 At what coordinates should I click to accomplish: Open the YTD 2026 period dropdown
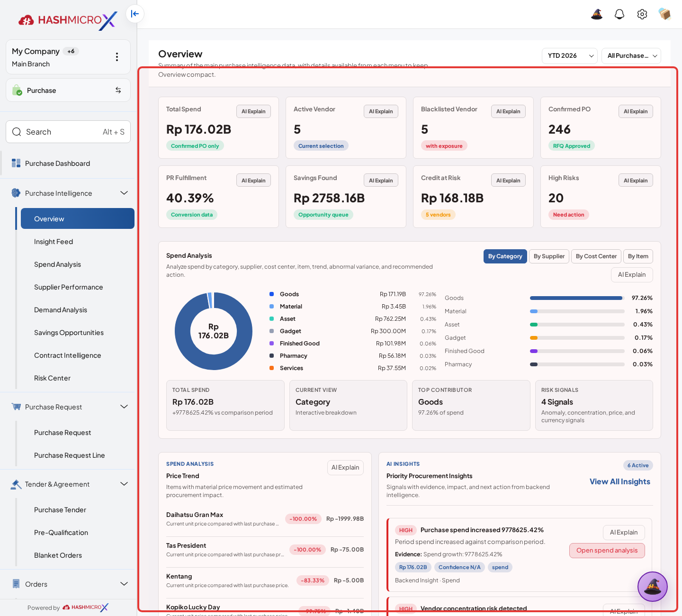click(570, 56)
